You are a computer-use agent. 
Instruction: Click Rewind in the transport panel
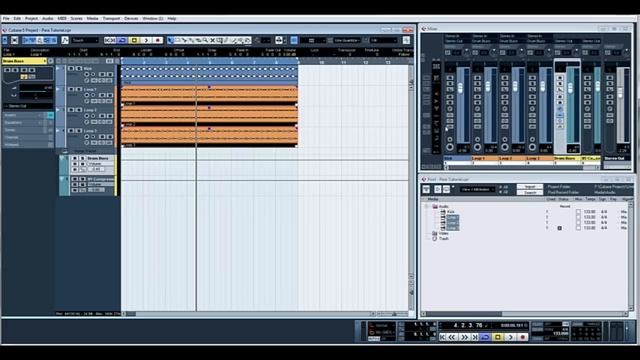point(452,337)
